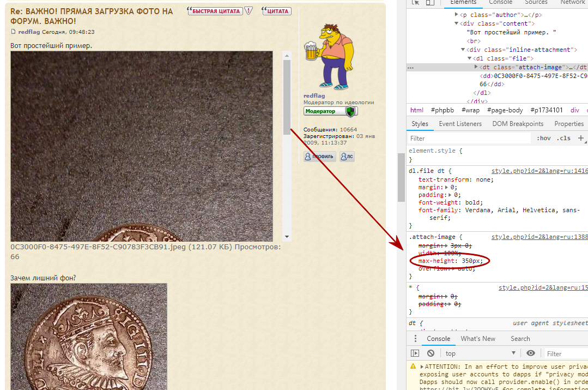This screenshot has height=390, width=588.
Task: Open the top context dropdown
Action: click(x=481, y=353)
